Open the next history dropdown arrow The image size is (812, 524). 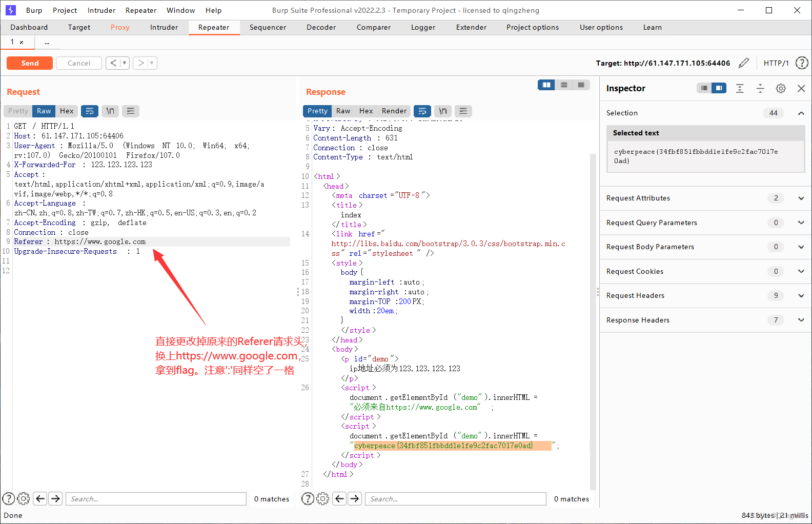[x=152, y=63]
